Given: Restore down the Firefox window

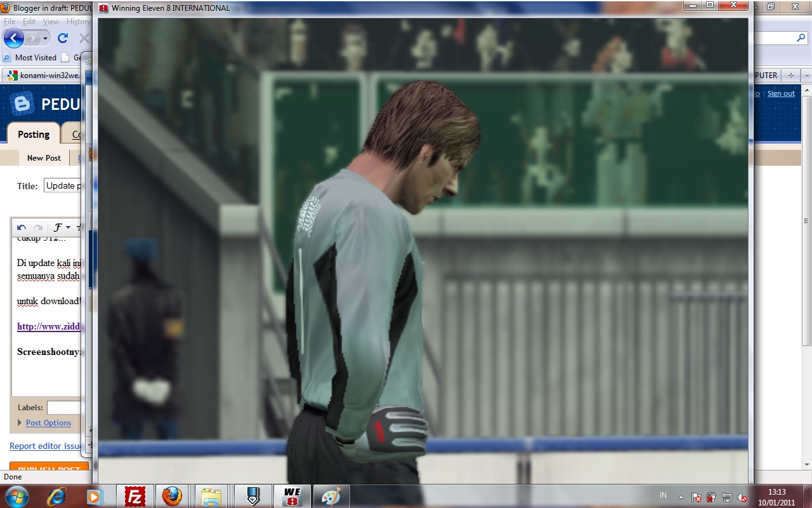Looking at the screenshot, I should click(x=770, y=6).
